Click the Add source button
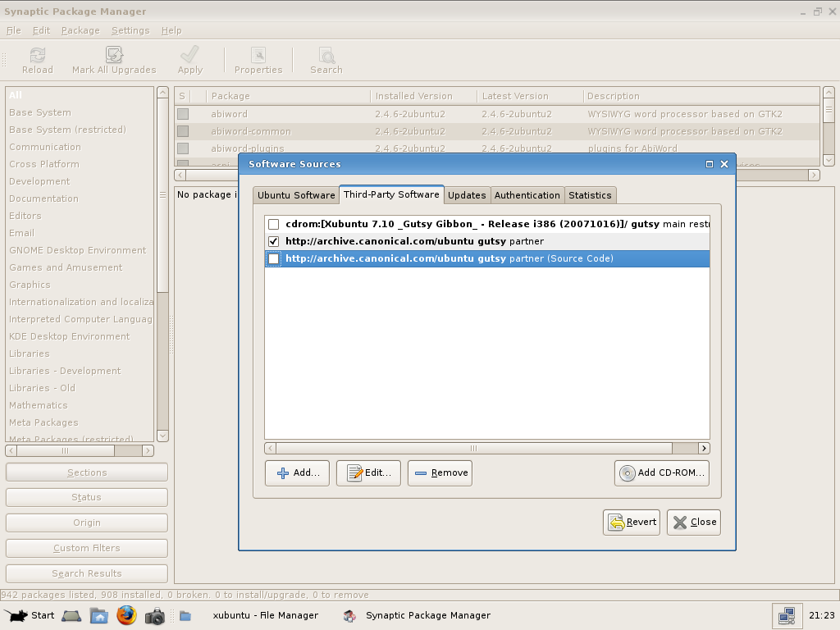This screenshot has height=630, width=840. (x=297, y=473)
